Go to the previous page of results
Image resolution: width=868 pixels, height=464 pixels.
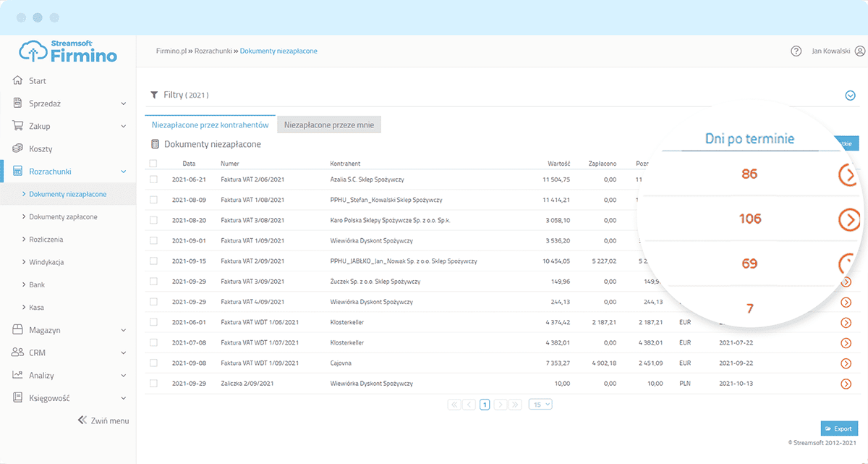click(x=469, y=405)
